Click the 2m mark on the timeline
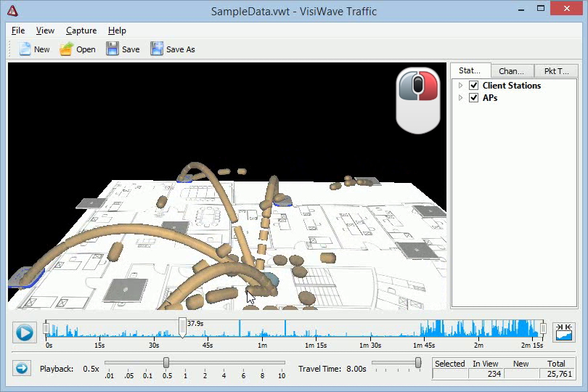588x392 pixels. tap(478, 345)
